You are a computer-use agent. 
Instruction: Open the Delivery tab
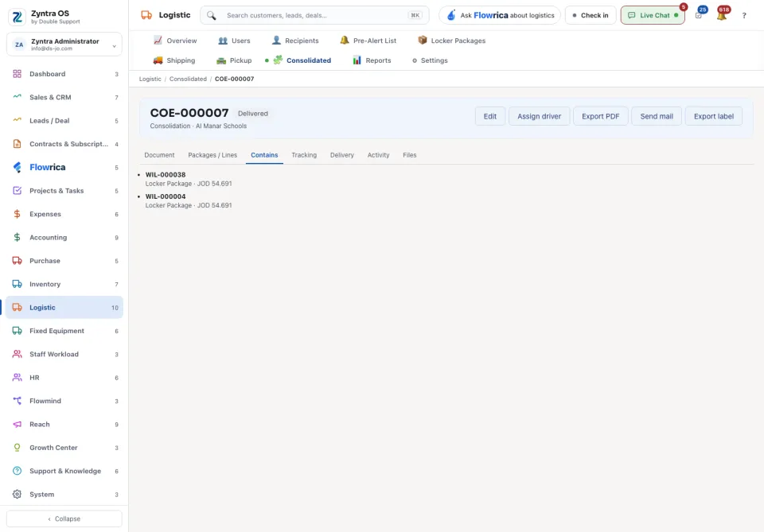pyautogui.click(x=342, y=155)
